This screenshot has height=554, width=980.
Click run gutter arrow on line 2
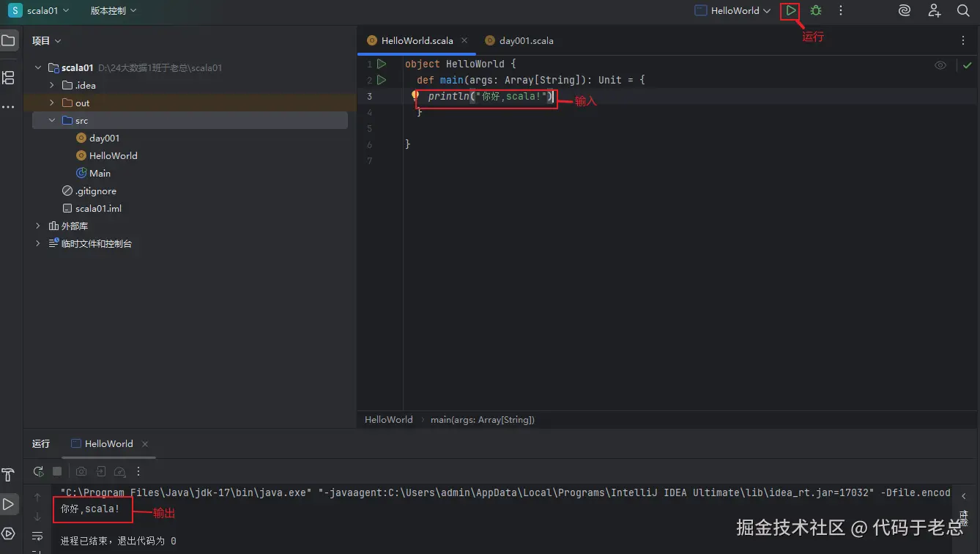382,80
